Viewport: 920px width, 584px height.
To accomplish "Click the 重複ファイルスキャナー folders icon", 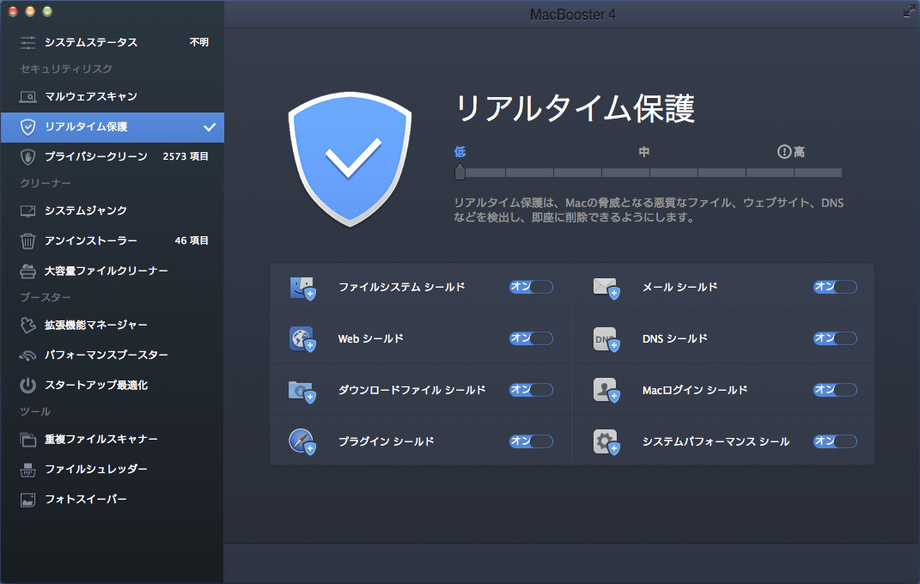I will (x=28, y=439).
